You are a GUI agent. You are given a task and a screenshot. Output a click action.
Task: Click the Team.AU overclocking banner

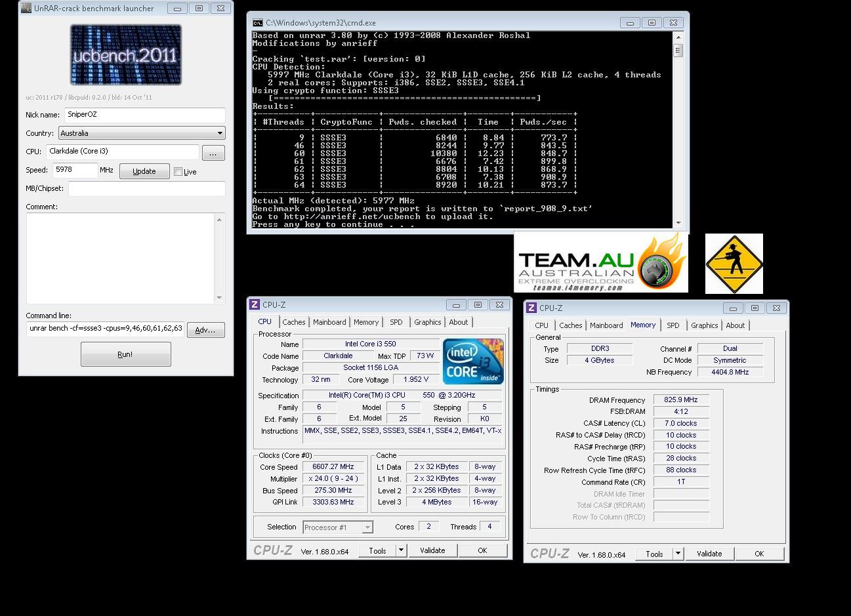point(600,262)
